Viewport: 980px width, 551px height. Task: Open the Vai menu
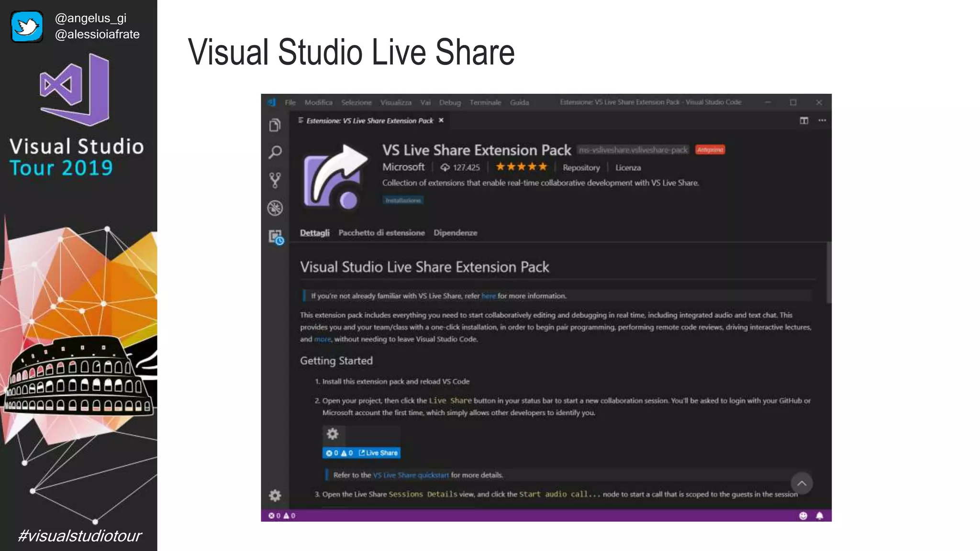[425, 102]
